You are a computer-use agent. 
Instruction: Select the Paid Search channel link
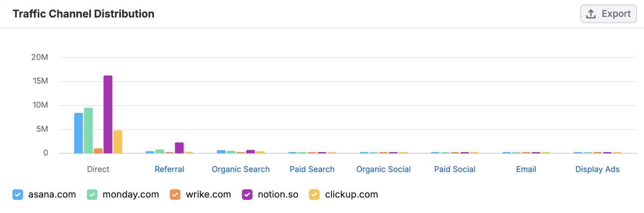[312, 170]
